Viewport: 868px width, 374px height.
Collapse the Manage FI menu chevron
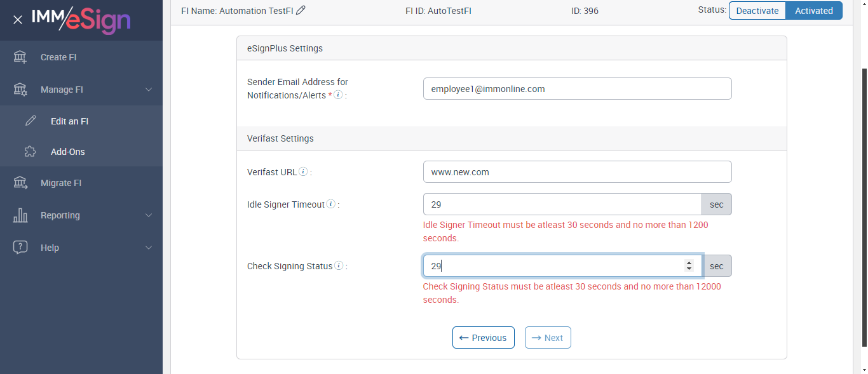pos(149,90)
